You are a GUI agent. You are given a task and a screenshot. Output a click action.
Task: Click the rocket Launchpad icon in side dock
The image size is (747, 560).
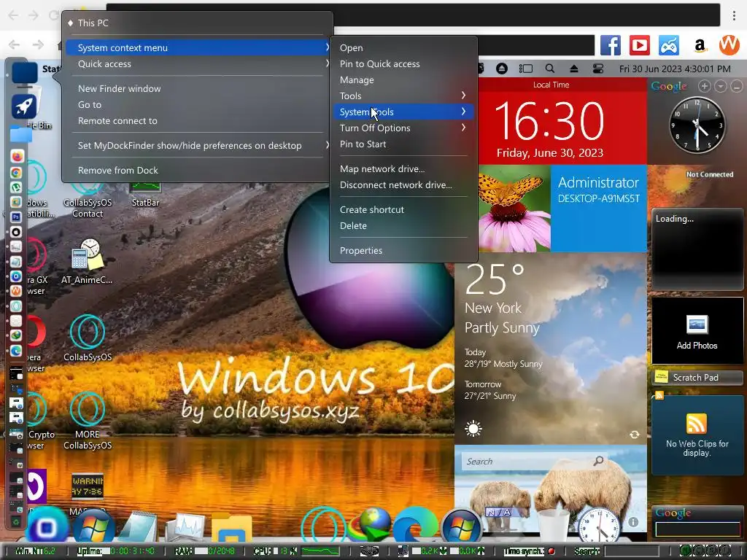click(23, 106)
